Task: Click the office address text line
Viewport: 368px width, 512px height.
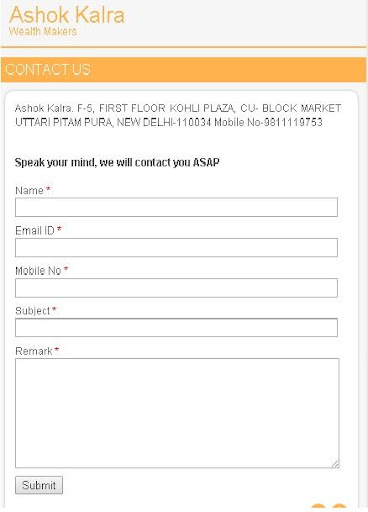Action: pyautogui.click(x=178, y=115)
